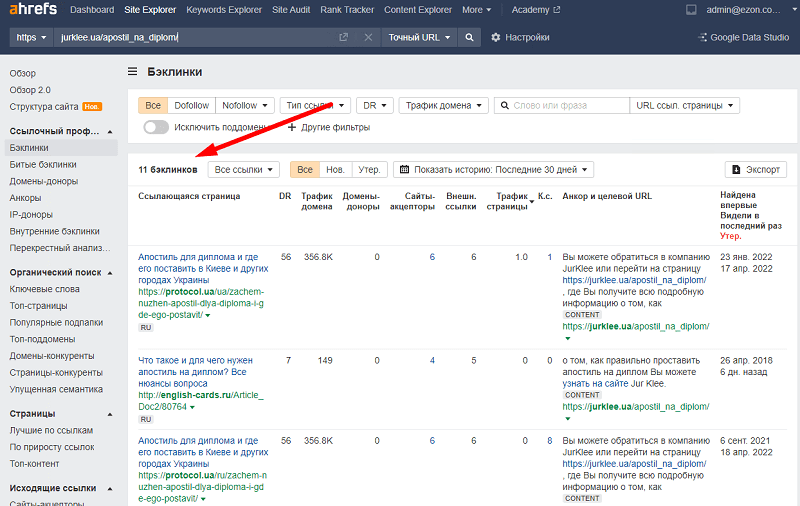Click the Экспорт button
Image resolution: width=800 pixels, height=506 pixels.
pos(755,170)
